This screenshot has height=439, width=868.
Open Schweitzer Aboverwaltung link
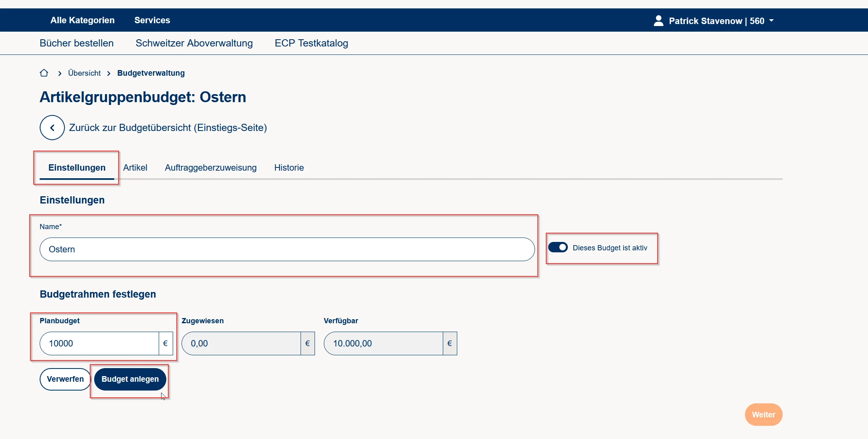tap(194, 43)
